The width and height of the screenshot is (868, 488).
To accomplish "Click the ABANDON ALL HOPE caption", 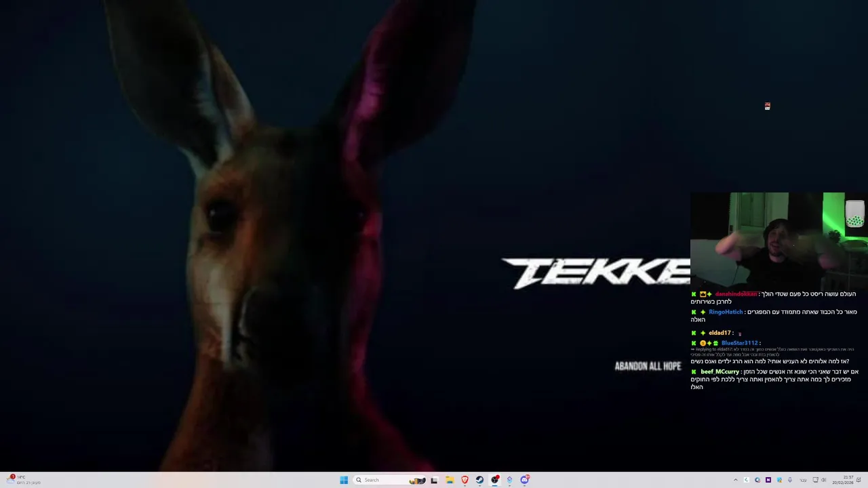I will [648, 366].
